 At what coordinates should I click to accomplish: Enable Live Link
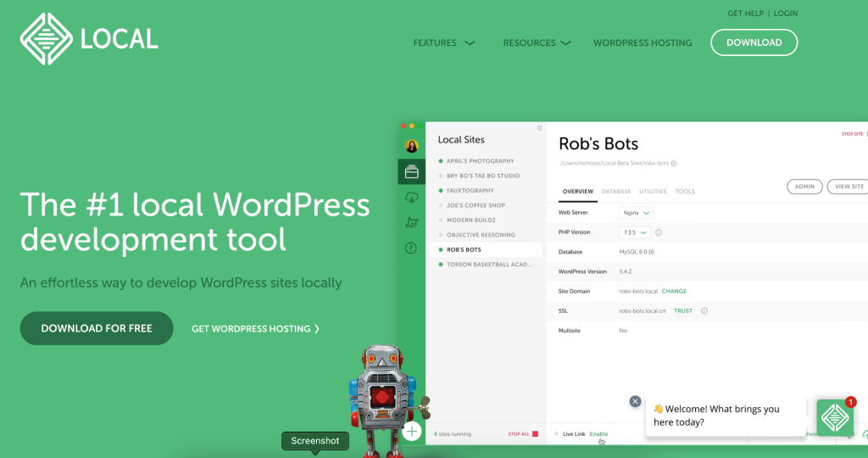coord(598,434)
